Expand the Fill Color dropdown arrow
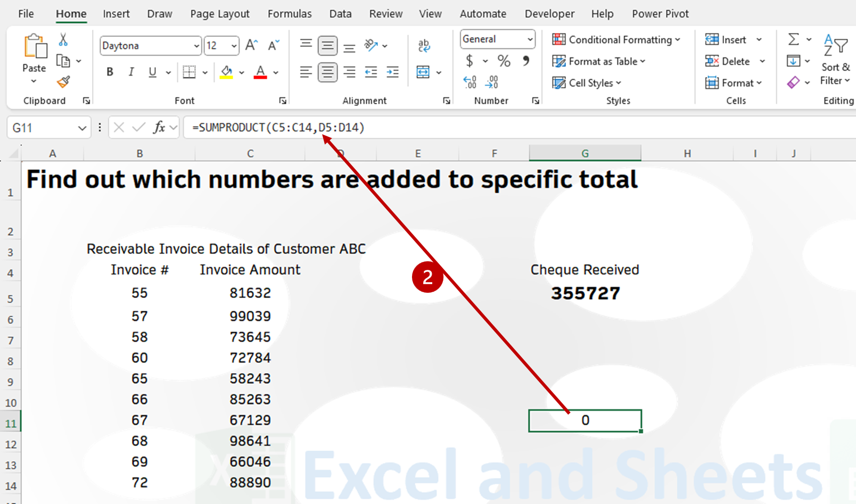This screenshot has width=856, height=504. [x=241, y=72]
